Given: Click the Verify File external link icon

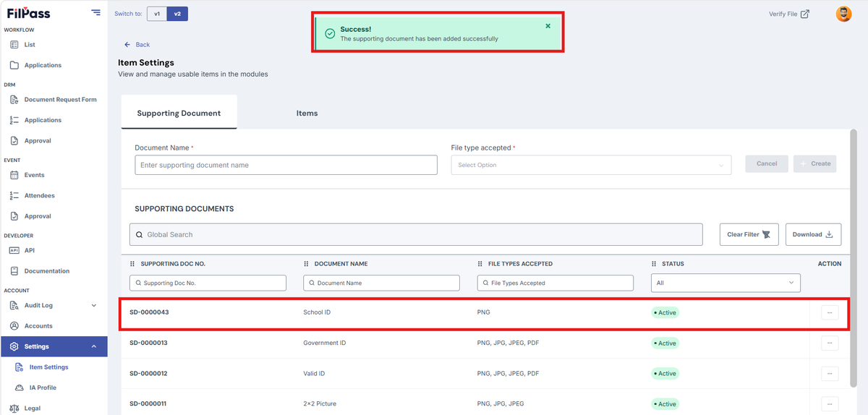Looking at the screenshot, I should [805, 14].
